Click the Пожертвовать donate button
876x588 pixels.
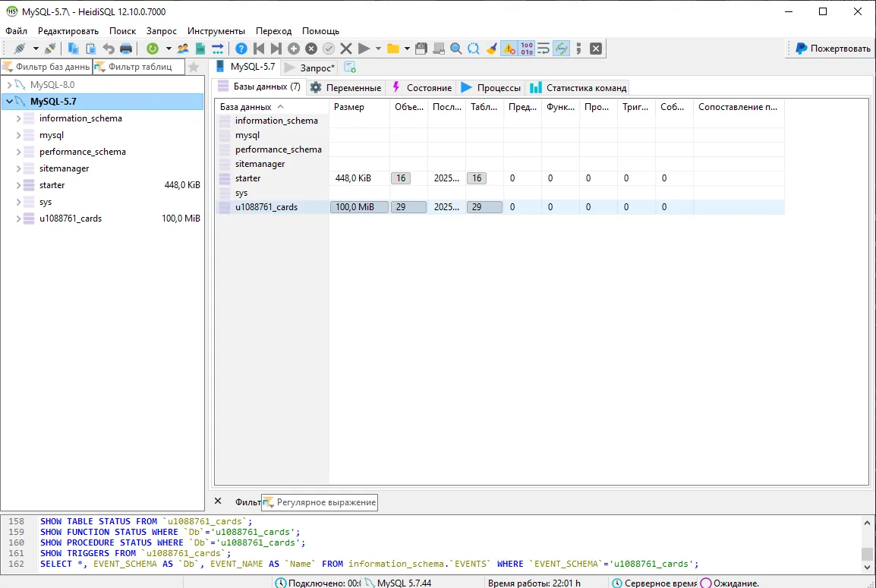point(833,49)
